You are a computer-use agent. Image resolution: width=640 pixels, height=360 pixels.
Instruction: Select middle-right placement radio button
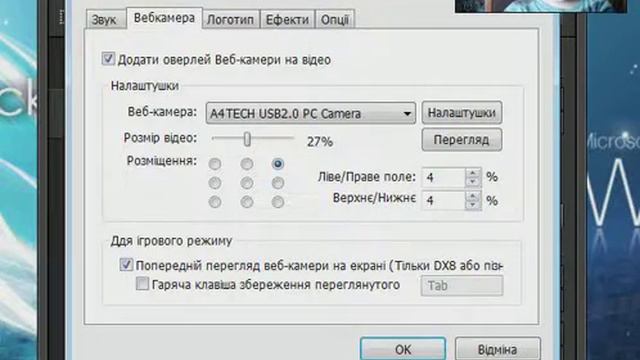[x=278, y=183]
